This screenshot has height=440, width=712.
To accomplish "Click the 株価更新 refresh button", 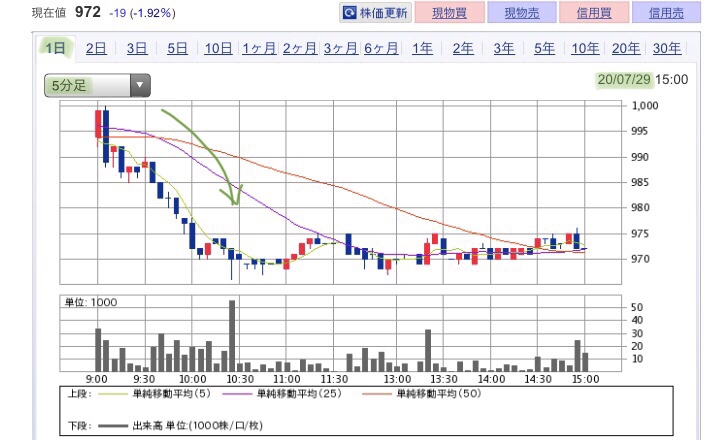I will tap(375, 13).
